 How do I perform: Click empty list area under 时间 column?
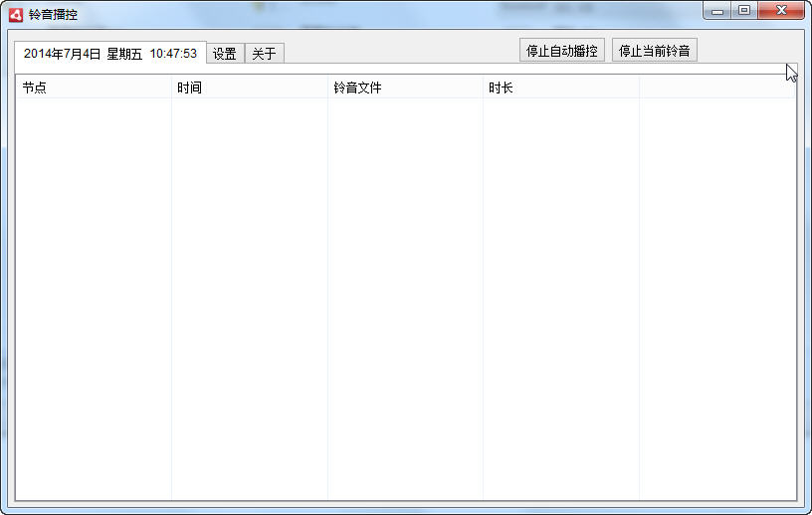click(249, 298)
